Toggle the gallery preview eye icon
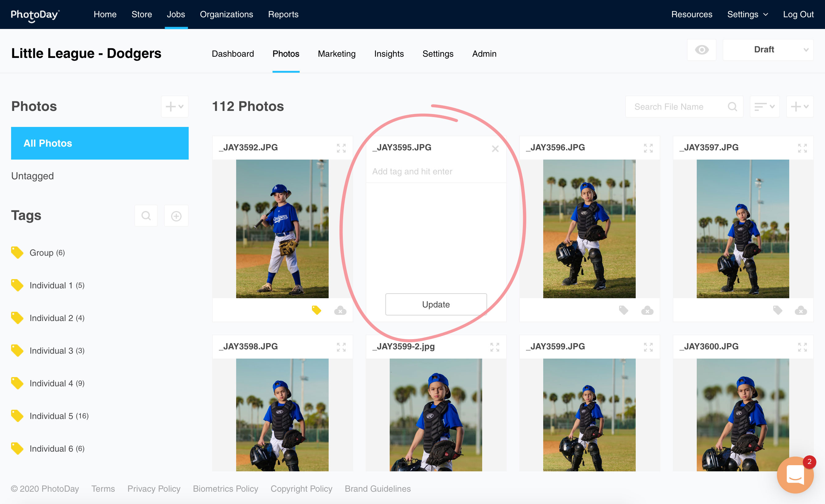825x504 pixels. click(x=701, y=50)
